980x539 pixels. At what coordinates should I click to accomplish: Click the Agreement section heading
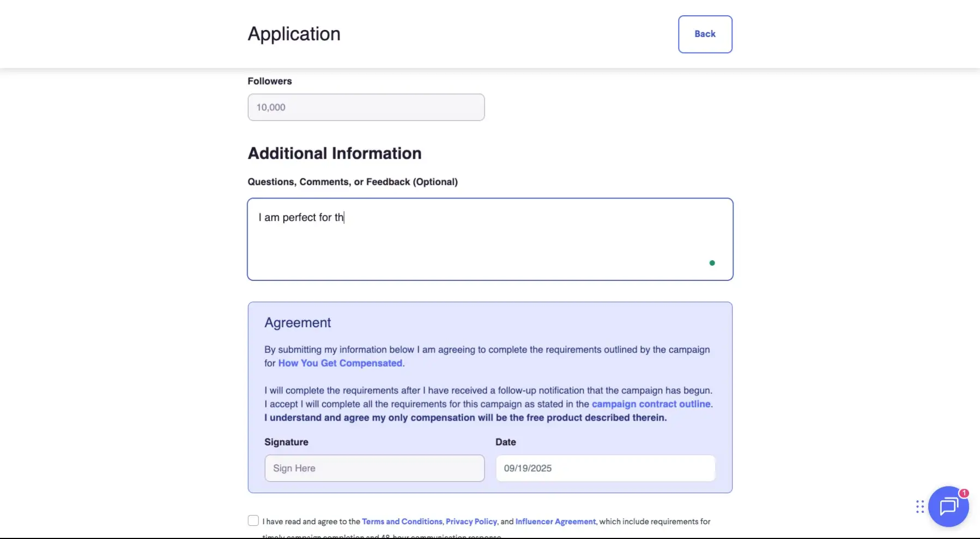tap(298, 322)
